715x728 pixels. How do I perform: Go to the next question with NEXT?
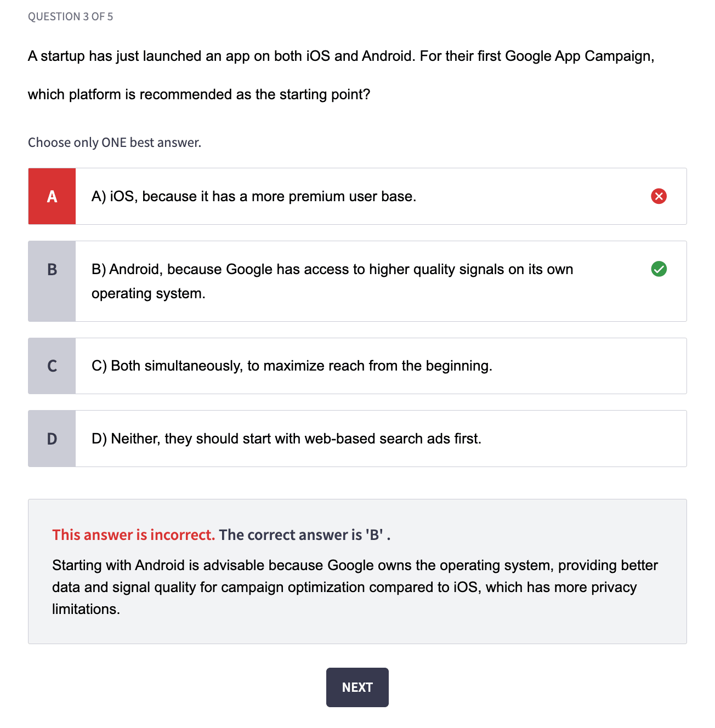pos(357,687)
